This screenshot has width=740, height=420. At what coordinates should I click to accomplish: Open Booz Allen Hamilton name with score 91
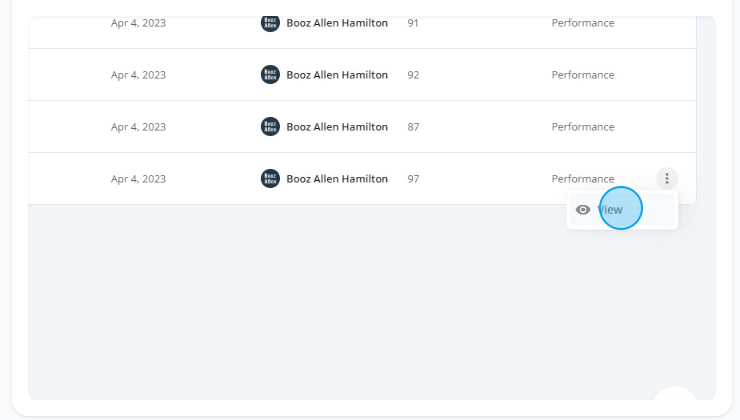[337, 23]
